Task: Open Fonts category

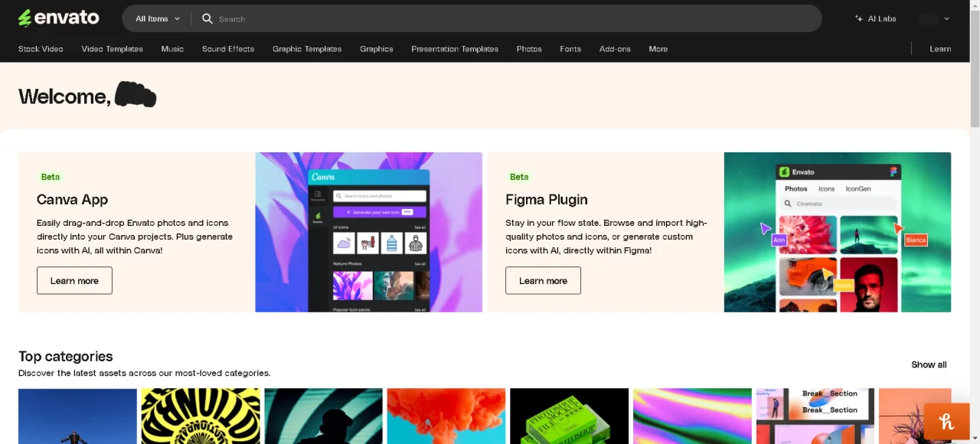Action: [x=570, y=49]
